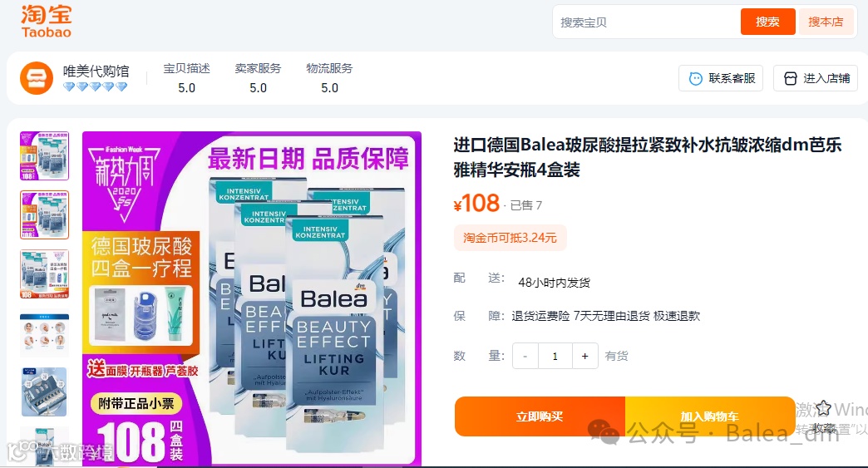Select the ampoule box thumbnail

click(44, 392)
